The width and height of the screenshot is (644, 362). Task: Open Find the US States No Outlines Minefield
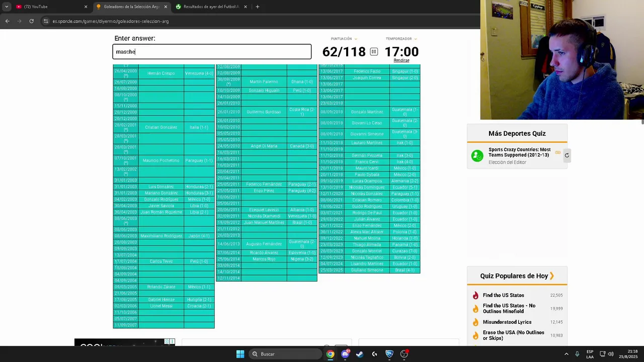pos(509,308)
